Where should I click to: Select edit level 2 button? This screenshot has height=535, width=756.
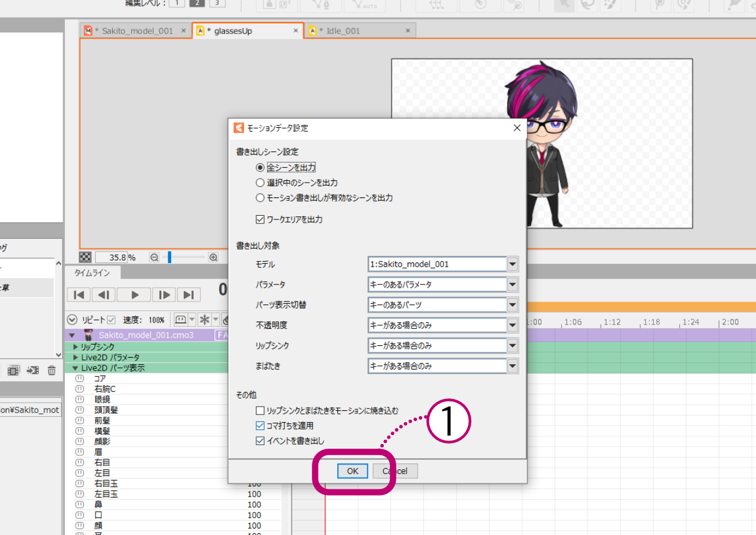coord(198,3)
